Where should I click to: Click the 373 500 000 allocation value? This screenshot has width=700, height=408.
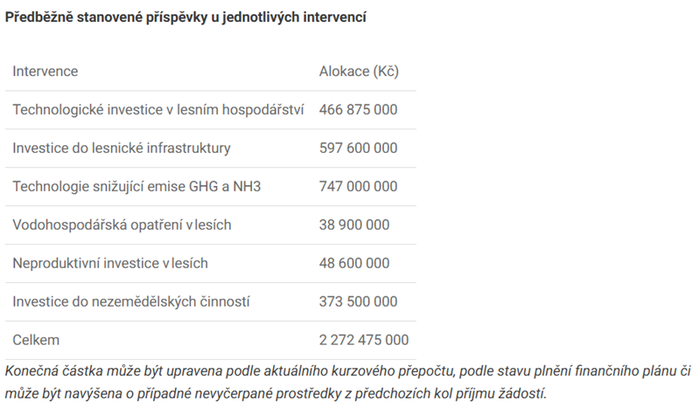(358, 301)
